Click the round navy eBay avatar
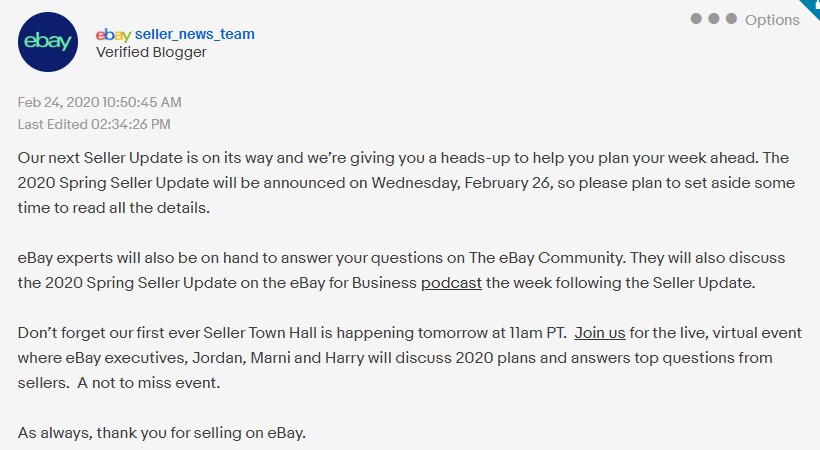This screenshot has height=450, width=820. pyautogui.click(x=48, y=42)
